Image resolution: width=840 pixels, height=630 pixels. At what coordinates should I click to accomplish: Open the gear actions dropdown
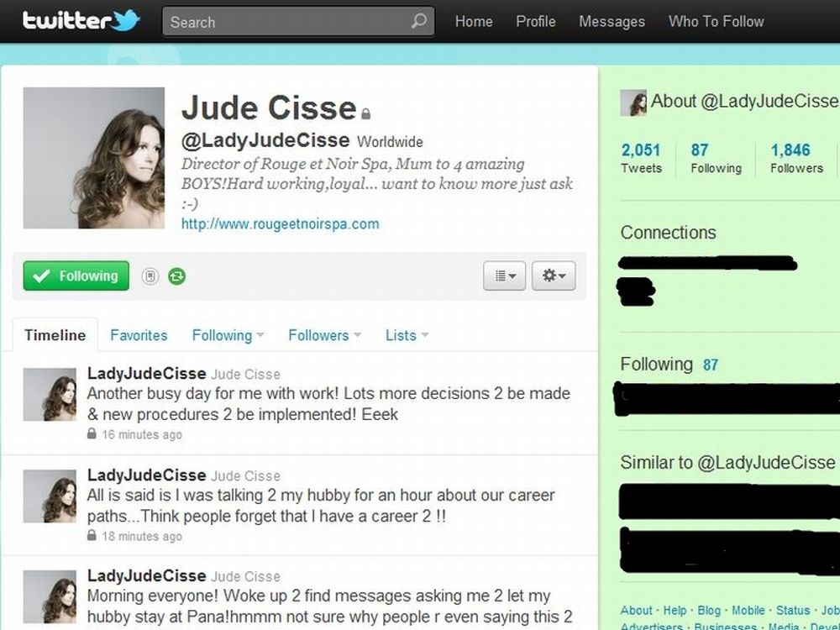point(554,276)
